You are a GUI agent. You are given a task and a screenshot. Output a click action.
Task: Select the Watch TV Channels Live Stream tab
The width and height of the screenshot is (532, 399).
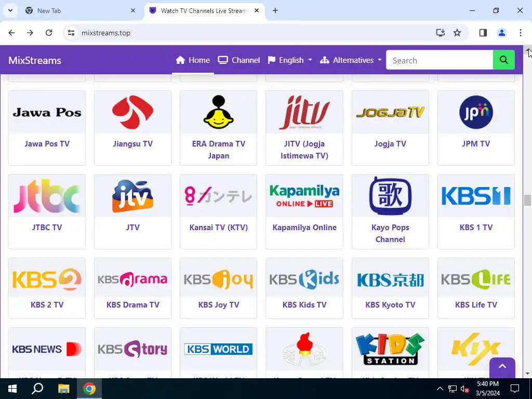(x=204, y=10)
